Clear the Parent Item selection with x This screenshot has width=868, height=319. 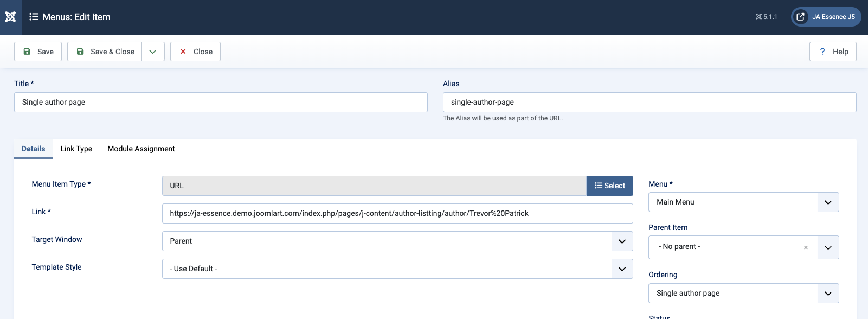click(806, 247)
